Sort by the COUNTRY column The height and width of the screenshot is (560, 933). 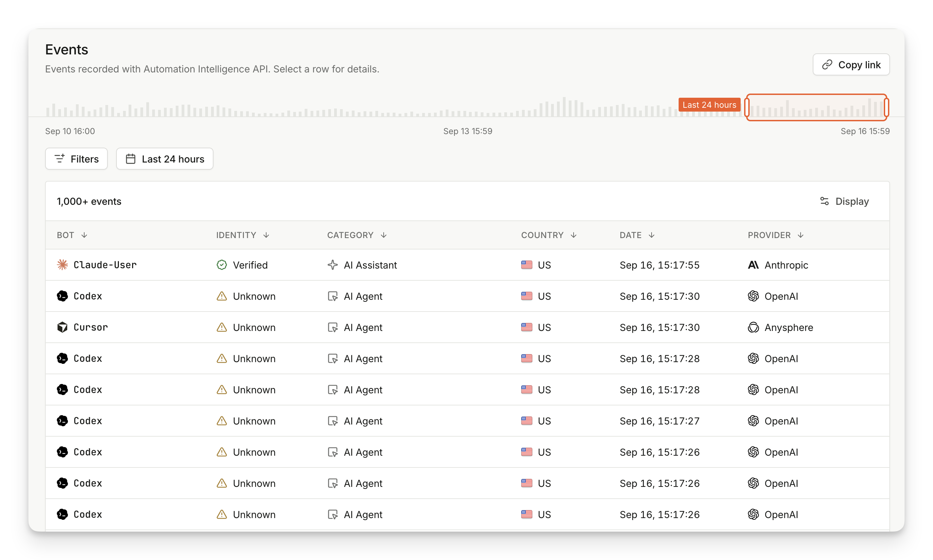click(x=549, y=235)
